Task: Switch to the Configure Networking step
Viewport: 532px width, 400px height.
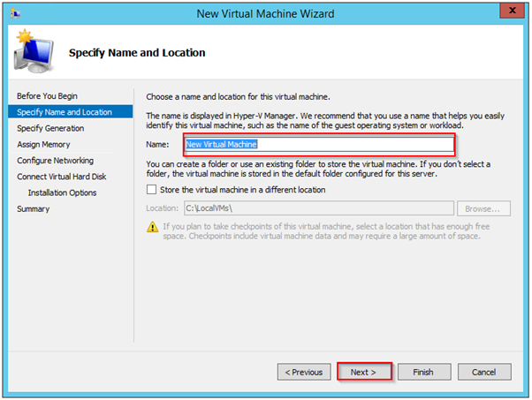Action: coord(55,161)
